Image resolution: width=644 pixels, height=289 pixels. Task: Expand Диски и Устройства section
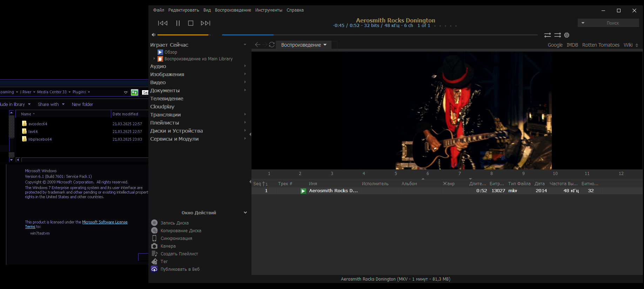click(x=245, y=130)
